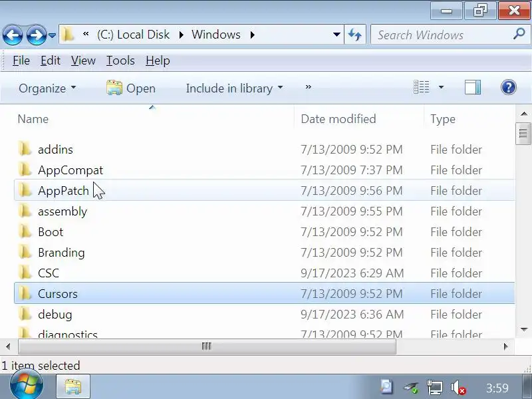Show additional toolbar commands overflow chevron
This screenshot has height=399, width=532.
tap(308, 87)
